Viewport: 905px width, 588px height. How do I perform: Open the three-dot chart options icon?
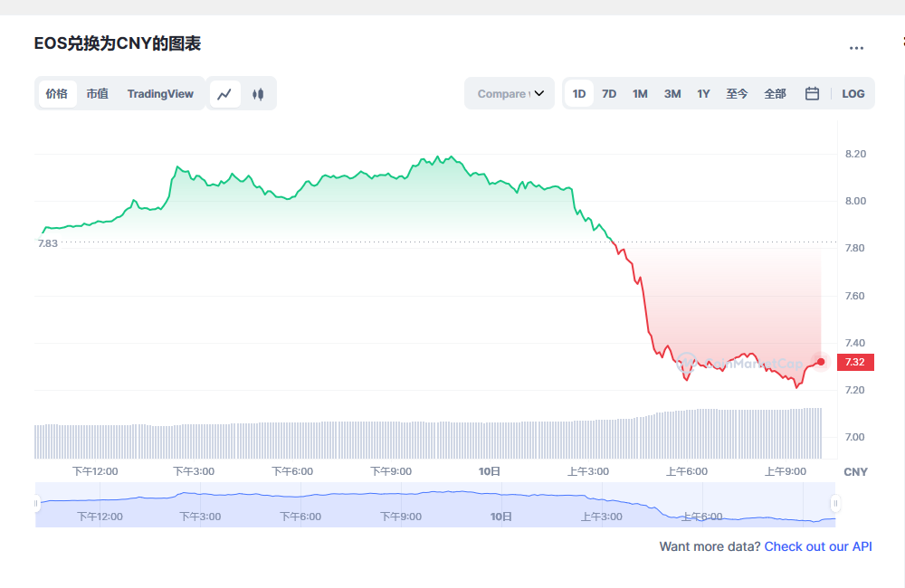coord(855,47)
